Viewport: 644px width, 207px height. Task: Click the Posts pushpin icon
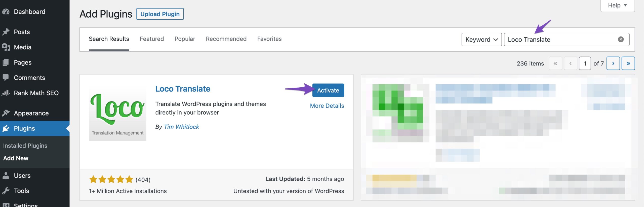point(6,32)
